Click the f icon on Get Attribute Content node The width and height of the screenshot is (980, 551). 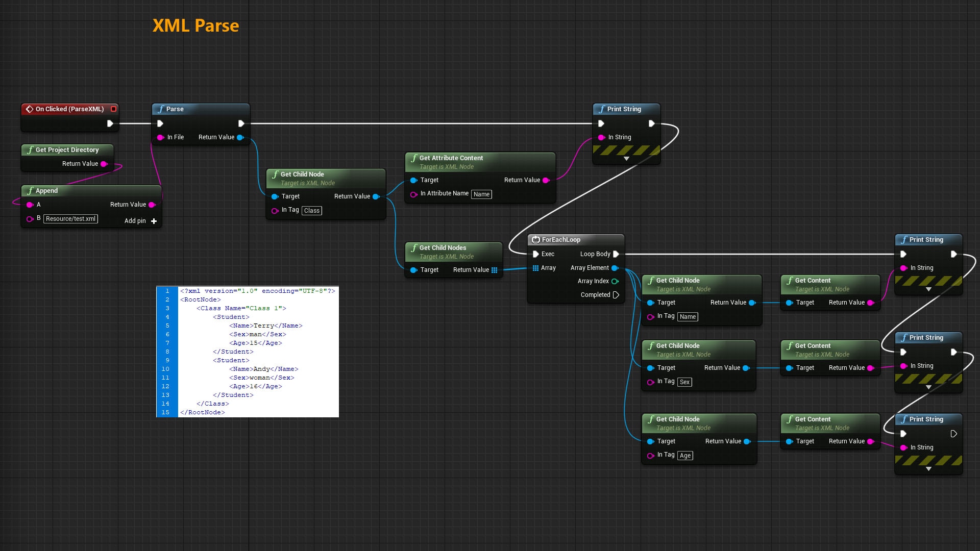[414, 158]
